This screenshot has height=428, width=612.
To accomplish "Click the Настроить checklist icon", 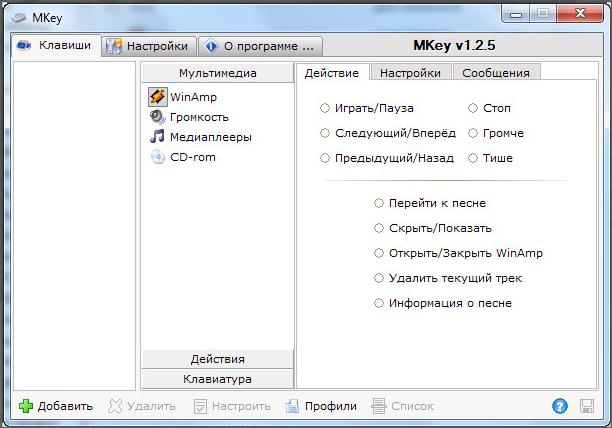I will tap(200, 406).
